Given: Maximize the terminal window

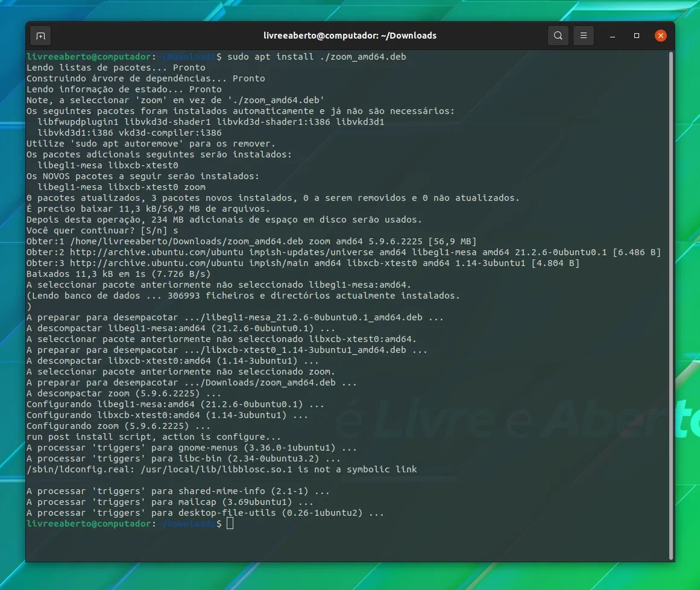Looking at the screenshot, I should coord(637,36).
